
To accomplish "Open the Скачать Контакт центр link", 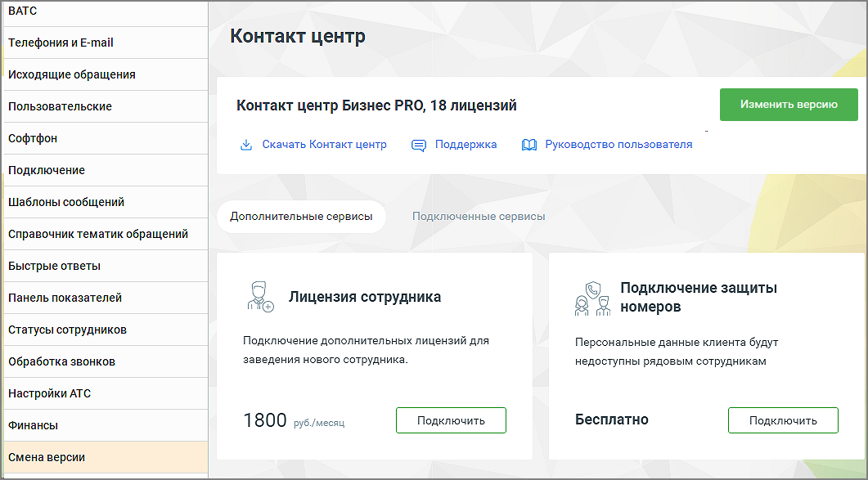I will (x=325, y=145).
